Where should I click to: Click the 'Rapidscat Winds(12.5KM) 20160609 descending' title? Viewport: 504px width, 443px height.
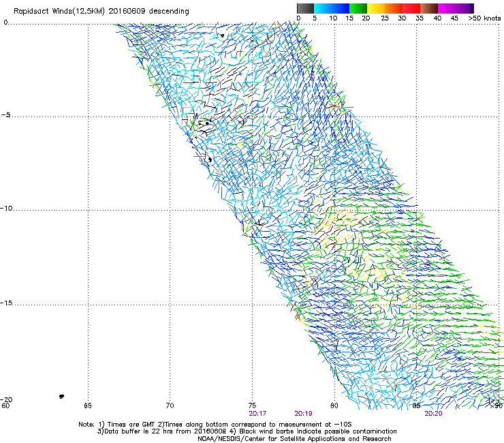(101, 12)
